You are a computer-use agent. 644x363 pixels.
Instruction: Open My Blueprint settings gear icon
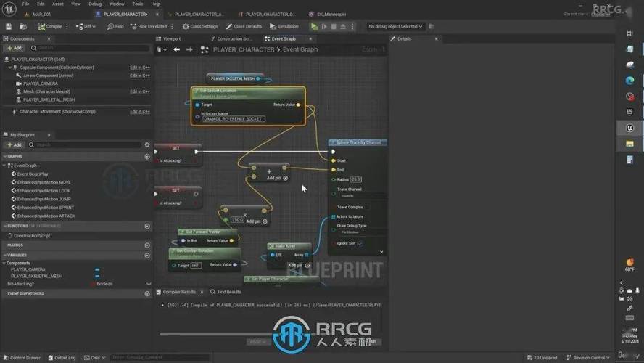(x=147, y=145)
